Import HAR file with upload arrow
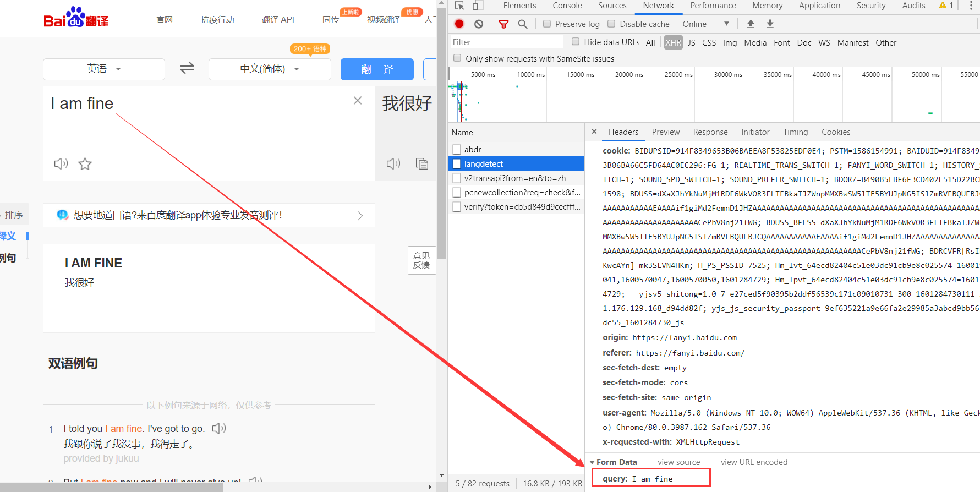 pyautogui.click(x=751, y=24)
